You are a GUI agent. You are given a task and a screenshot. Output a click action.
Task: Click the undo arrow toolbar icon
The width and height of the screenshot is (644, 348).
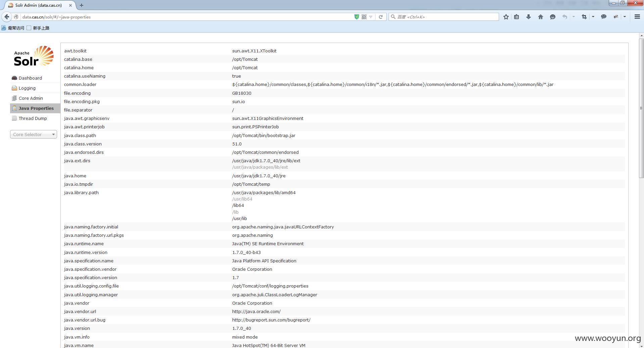pyautogui.click(x=565, y=17)
